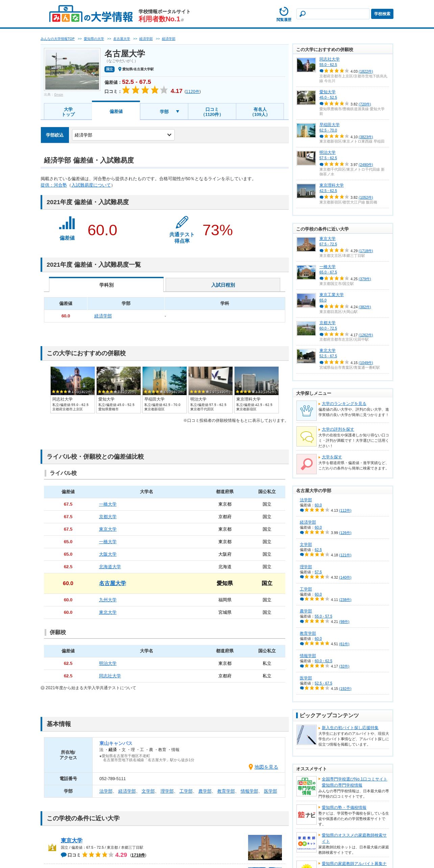This screenshot has width=434, height=868.
Task: Click the (1120件) review count link
Action: coord(193,92)
